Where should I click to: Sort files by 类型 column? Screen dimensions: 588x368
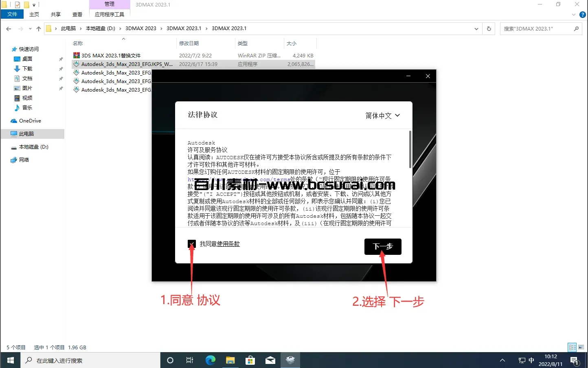pos(243,43)
